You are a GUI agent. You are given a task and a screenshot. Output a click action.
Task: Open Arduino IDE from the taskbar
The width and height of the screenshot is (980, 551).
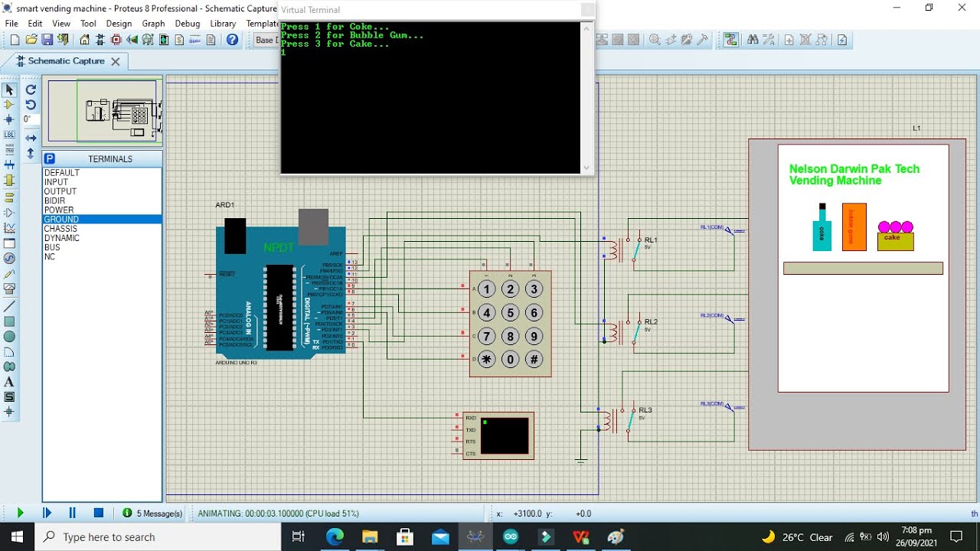click(511, 536)
